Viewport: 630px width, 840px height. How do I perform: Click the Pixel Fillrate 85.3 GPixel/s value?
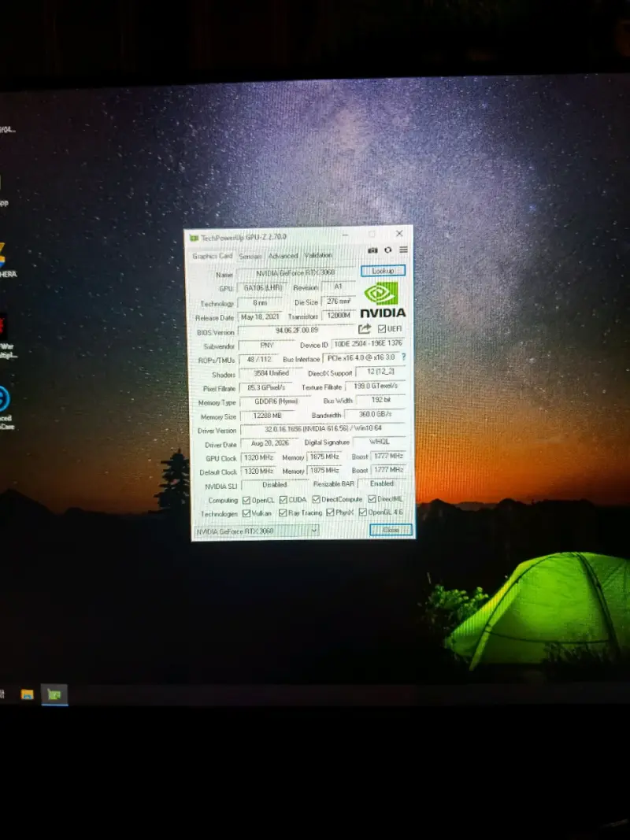tap(266, 387)
